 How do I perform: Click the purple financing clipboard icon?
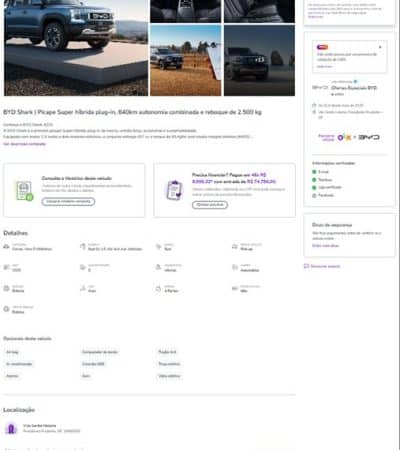pos(174,190)
